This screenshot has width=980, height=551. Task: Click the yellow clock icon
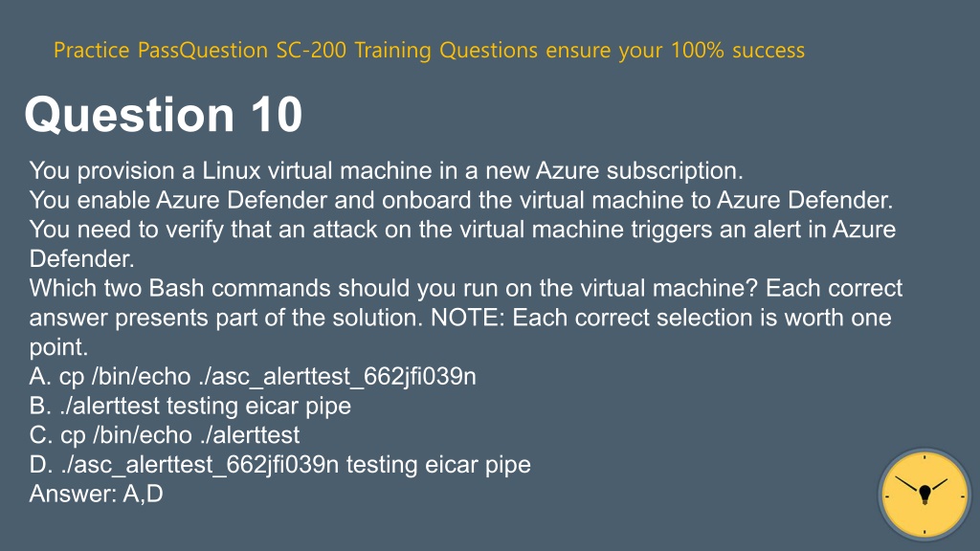pos(924,495)
